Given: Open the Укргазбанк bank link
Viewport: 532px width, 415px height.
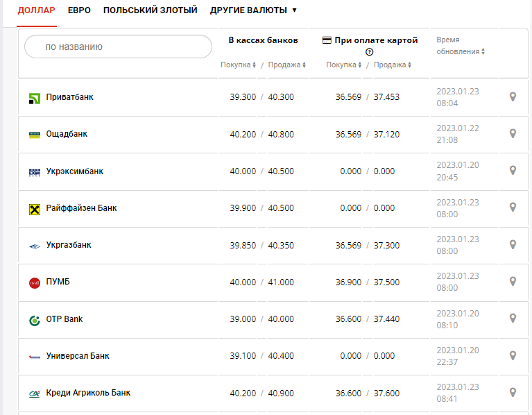Looking at the screenshot, I should 69,245.
